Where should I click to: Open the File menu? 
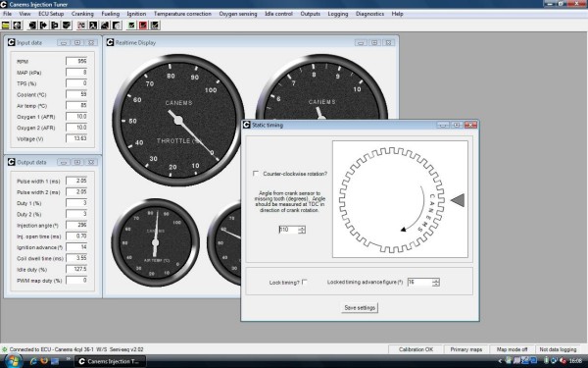point(7,14)
